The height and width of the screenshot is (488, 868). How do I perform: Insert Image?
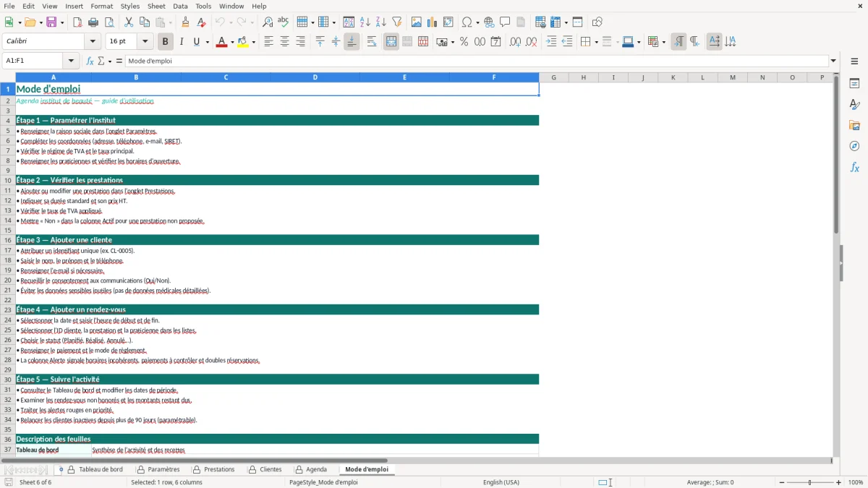coord(417,22)
